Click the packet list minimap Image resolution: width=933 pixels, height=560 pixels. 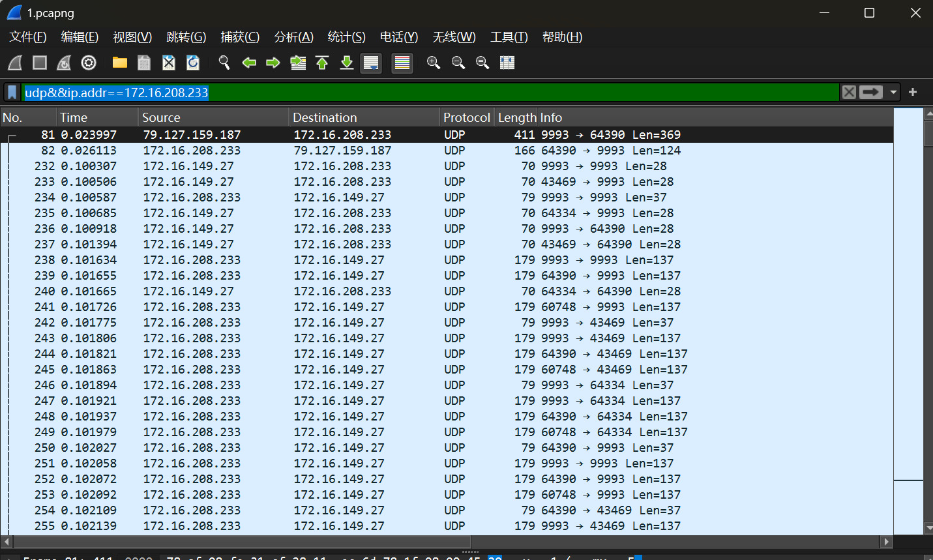click(x=908, y=322)
